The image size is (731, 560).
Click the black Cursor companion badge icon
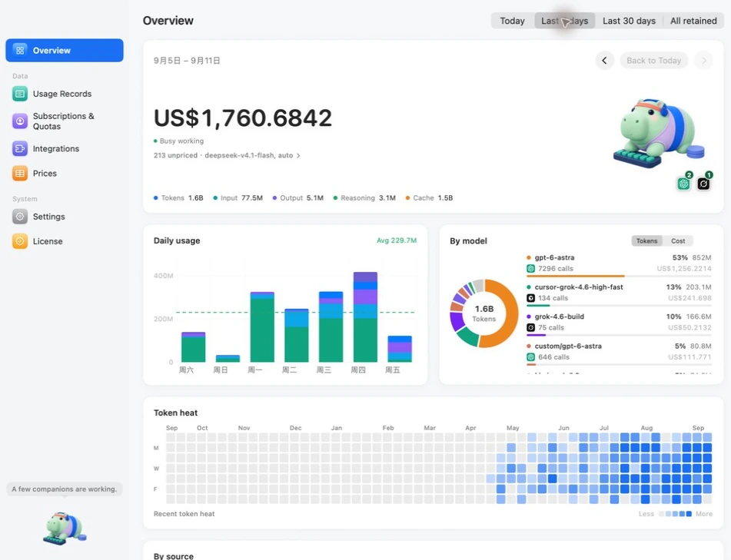703,184
